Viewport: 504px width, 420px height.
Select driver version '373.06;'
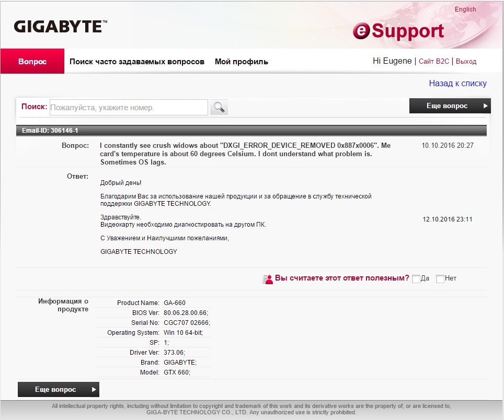(x=174, y=353)
